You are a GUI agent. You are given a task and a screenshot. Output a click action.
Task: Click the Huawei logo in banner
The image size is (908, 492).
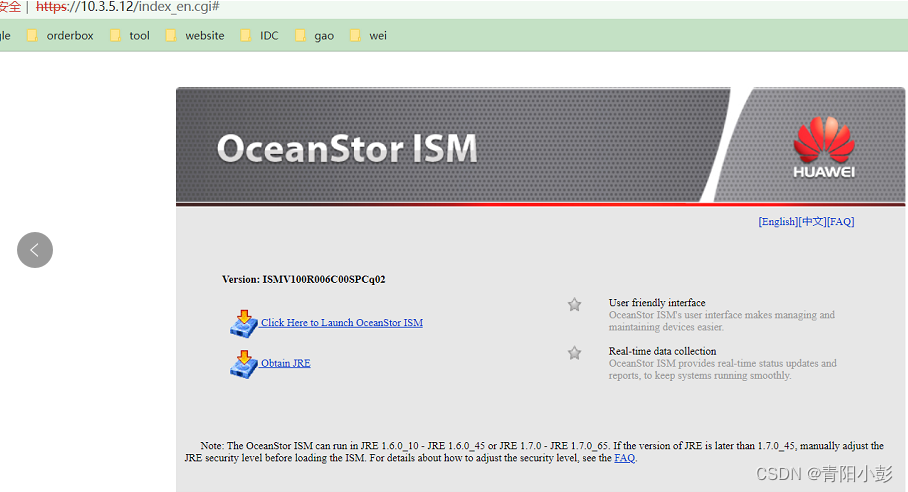(x=823, y=148)
